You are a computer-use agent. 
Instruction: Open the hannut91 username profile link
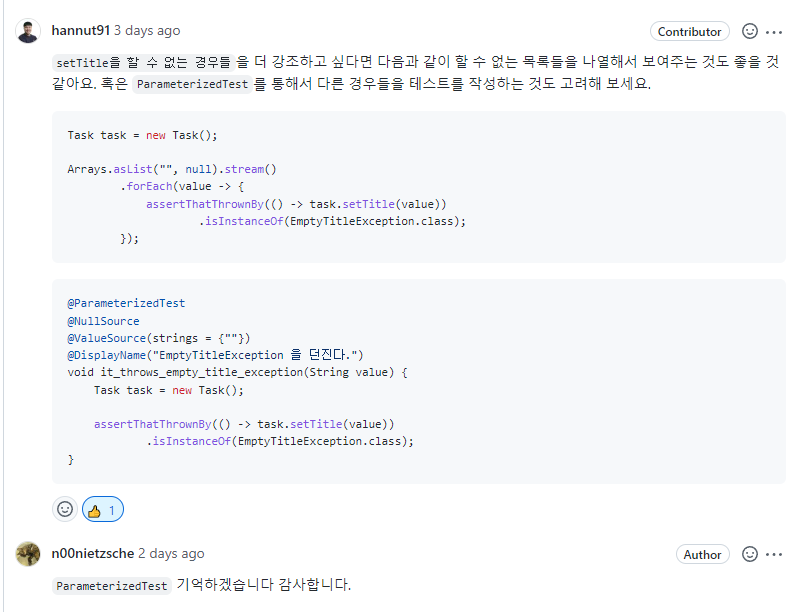pos(80,31)
